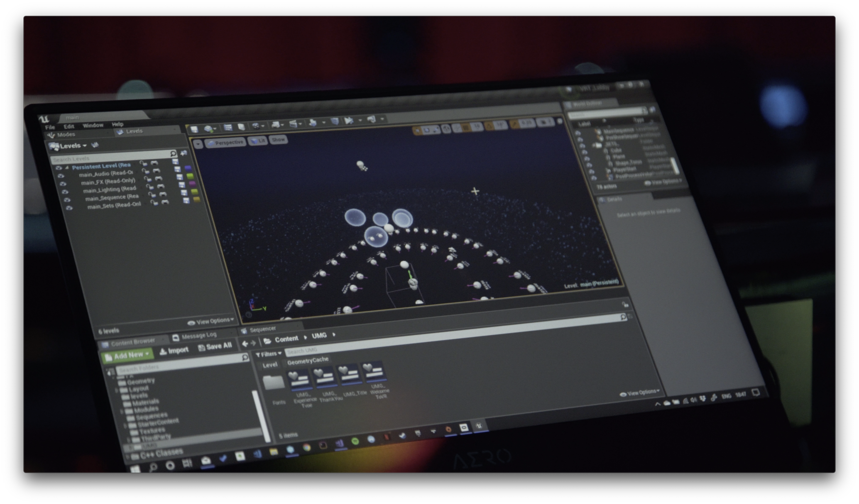This screenshot has width=859, height=504.
Task: Click Unreal Editor icon in taskbar
Action: coord(479,426)
